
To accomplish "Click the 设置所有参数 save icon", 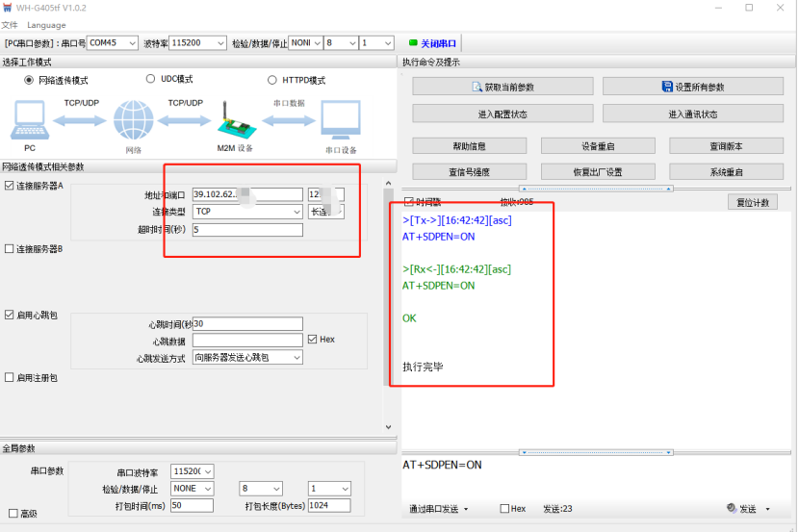I will pyautogui.click(x=667, y=87).
